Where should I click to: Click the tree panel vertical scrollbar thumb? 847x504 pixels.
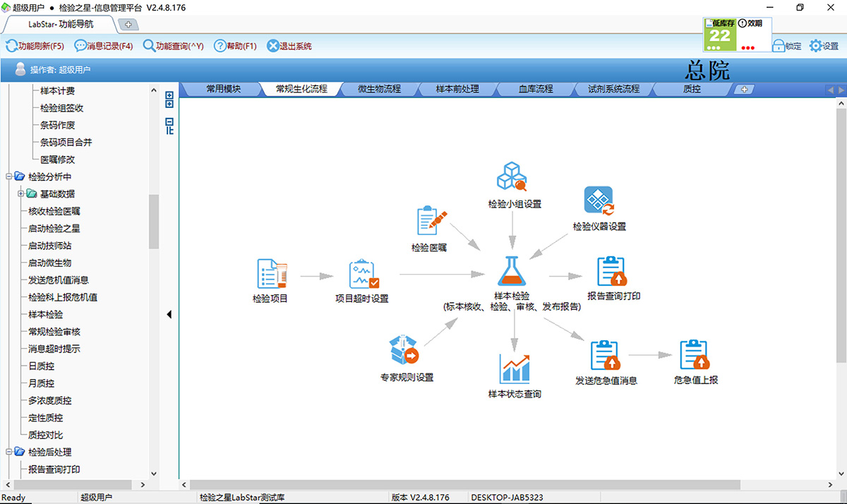(154, 221)
